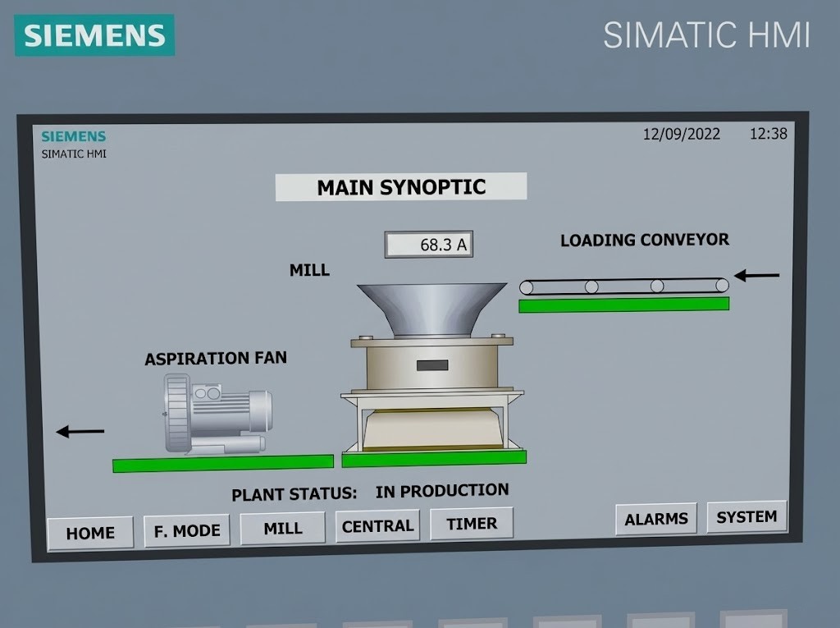840x628 pixels.
Task: View the ALARMS list
Action: (655, 520)
